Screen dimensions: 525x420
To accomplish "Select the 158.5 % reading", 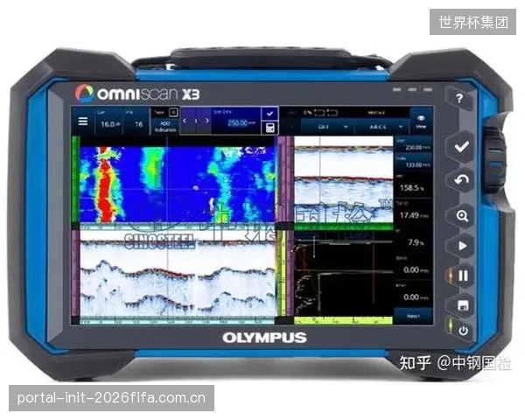I will (414, 185).
